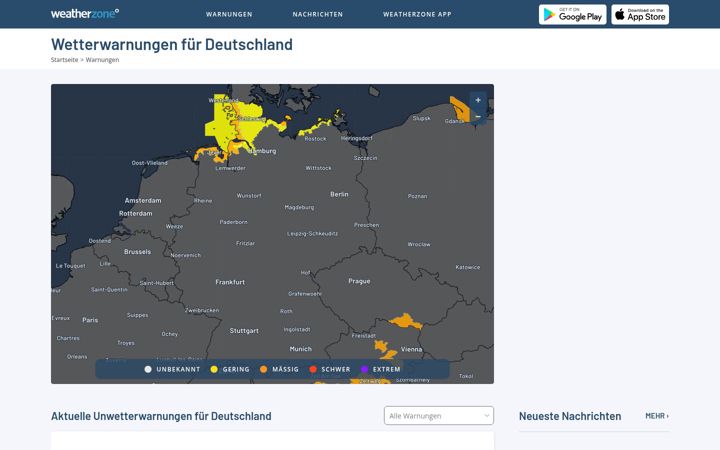Click the Paris label on the map
The width and height of the screenshot is (720, 450).
click(90, 320)
